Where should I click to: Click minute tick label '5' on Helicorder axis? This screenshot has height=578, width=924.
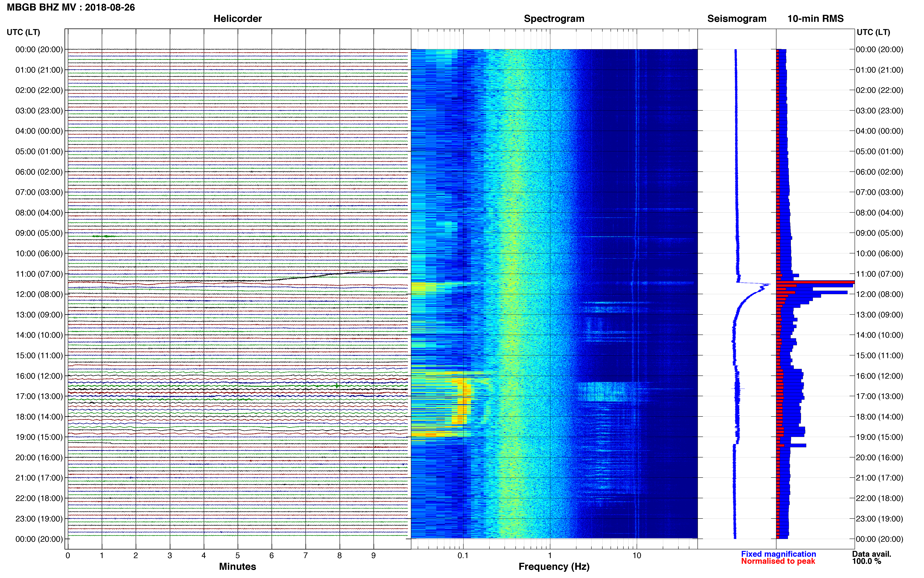point(238,555)
